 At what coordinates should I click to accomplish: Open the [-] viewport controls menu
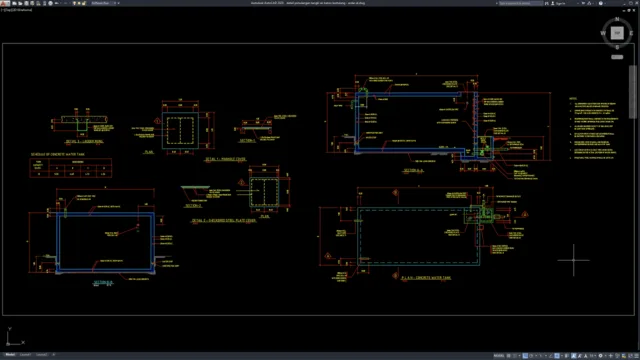pyautogui.click(x=3, y=10)
